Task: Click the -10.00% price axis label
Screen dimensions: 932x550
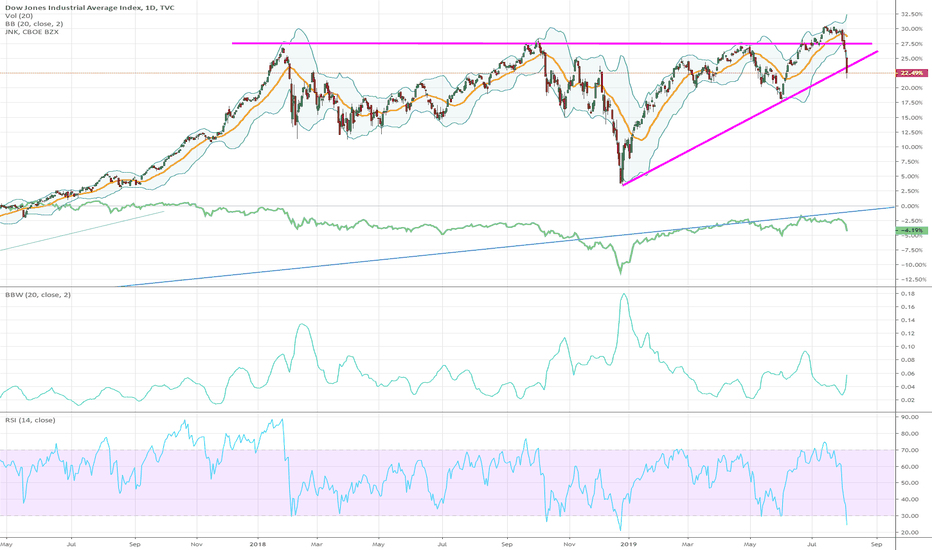Action: point(912,265)
